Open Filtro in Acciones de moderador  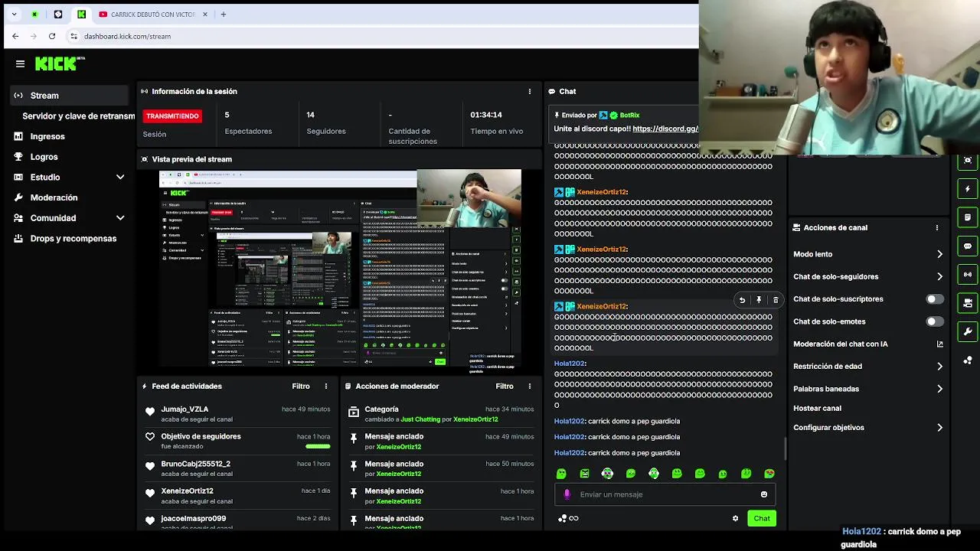point(505,386)
